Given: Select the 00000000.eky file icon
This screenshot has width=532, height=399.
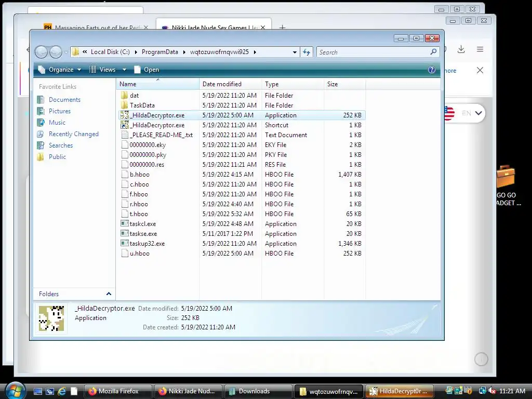Looking at the screenshot, I should tap(125, 144).
